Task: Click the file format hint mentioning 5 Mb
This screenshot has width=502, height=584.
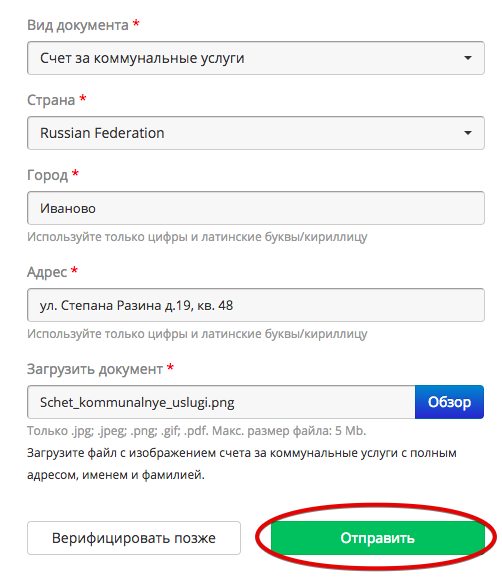Action: click(x=197, y=431)
